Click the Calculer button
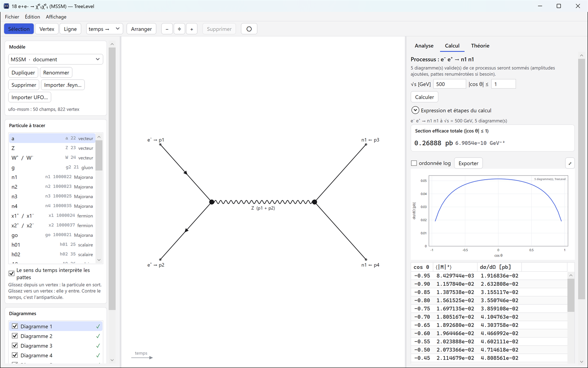Screen dimensions: 588x368 point(424,97)
